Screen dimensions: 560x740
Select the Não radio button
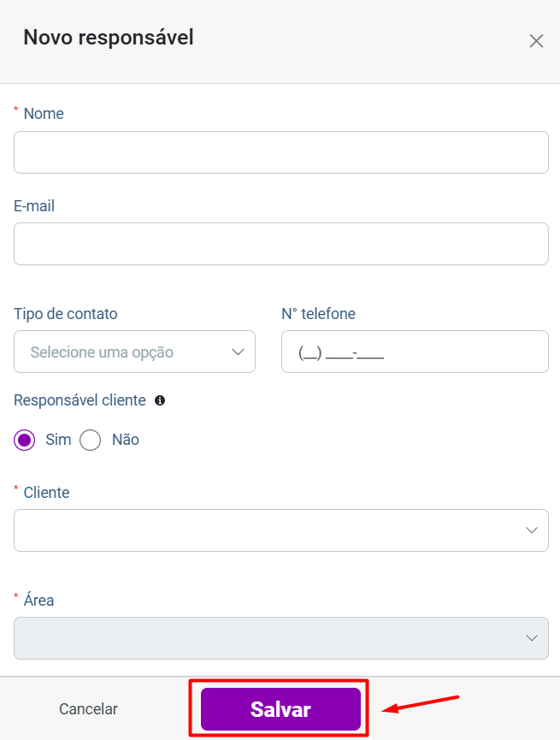(x=90, y=440)
